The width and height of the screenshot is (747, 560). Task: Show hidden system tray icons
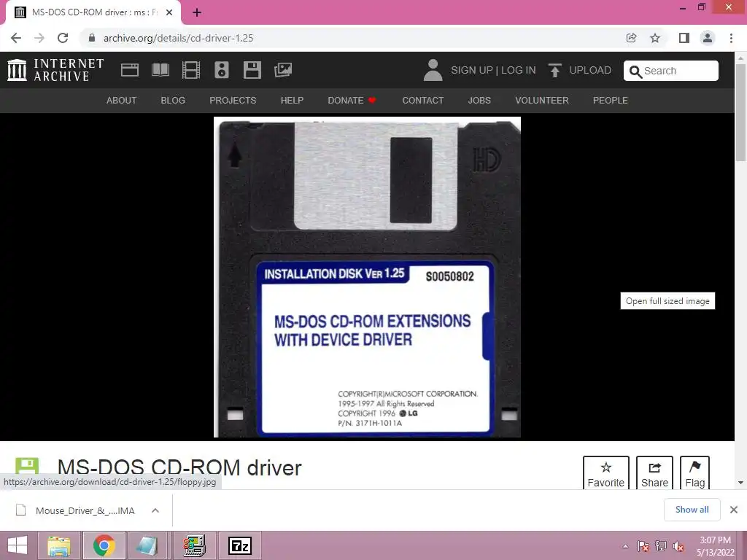(625, 546)
